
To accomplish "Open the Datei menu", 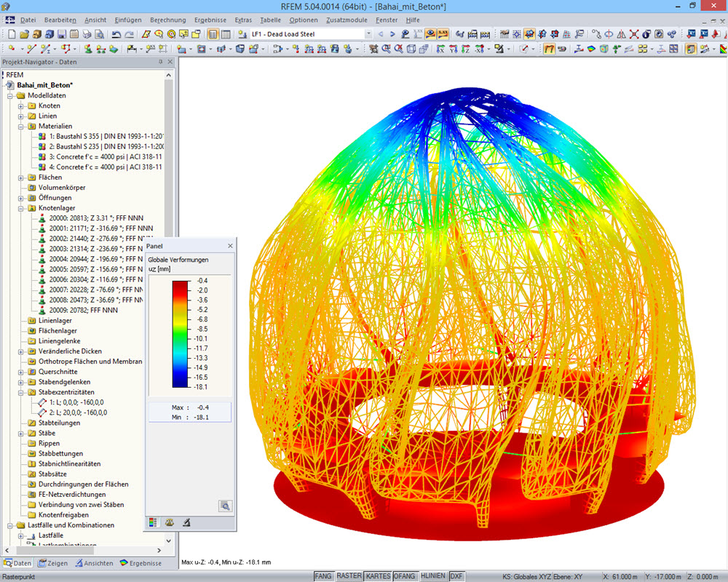I will [28, 20].
